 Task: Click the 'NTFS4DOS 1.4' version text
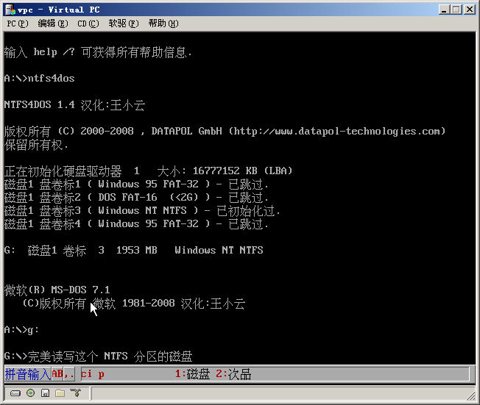pos(39,105)
